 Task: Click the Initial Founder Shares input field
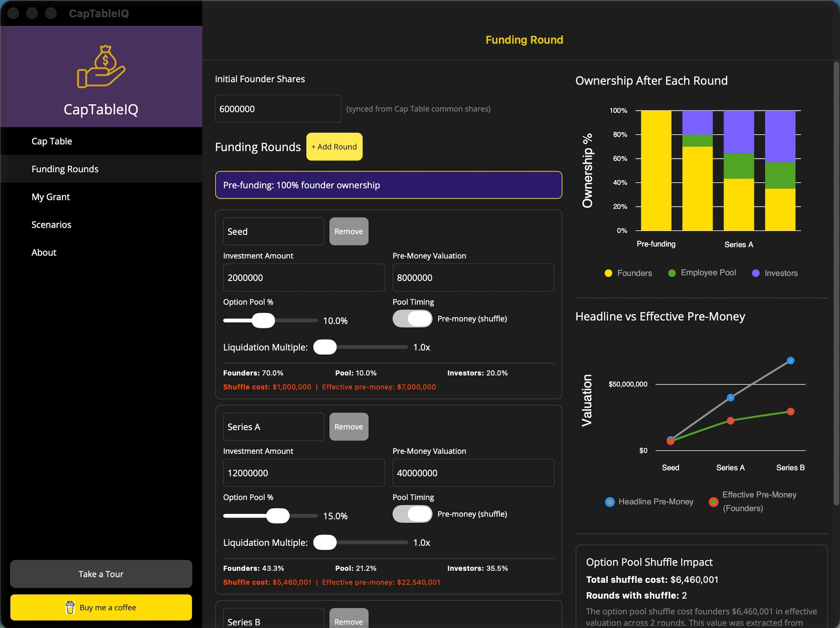[x=278, y=109]
